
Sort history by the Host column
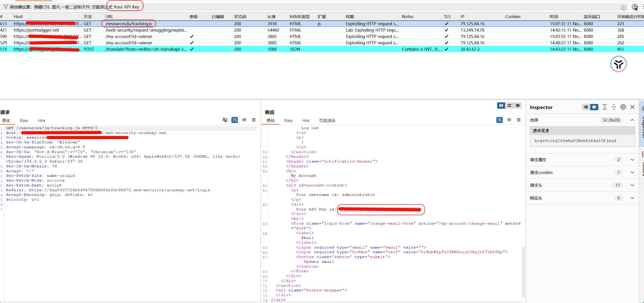pyautogui.click(x=47, y=17)
